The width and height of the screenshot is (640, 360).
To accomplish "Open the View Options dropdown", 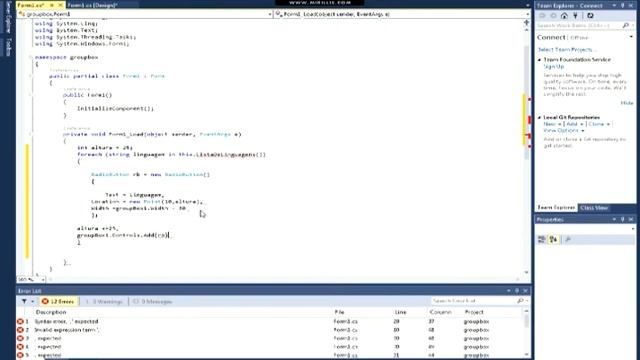I will pyautogui.click(x=563, y=130).
